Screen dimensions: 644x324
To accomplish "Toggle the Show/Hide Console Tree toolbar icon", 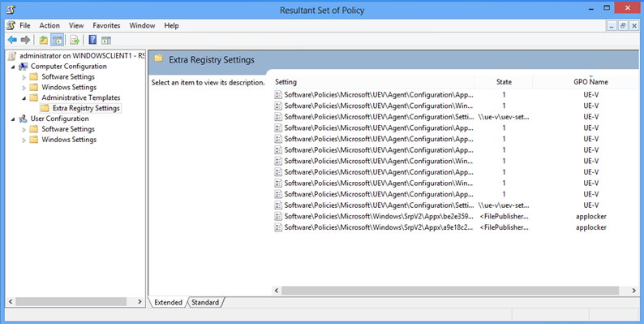I will point(58,40).
